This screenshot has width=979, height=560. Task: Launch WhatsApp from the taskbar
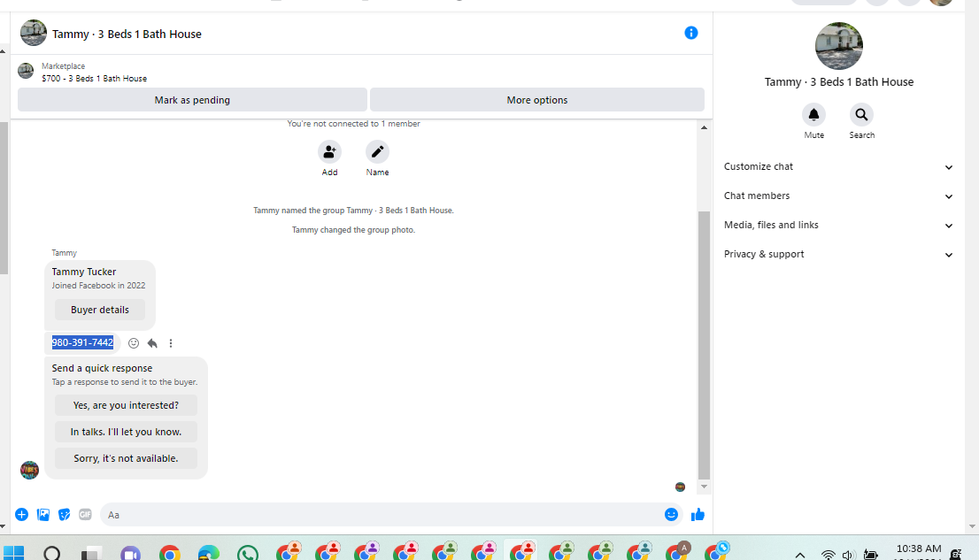(248, 553)
